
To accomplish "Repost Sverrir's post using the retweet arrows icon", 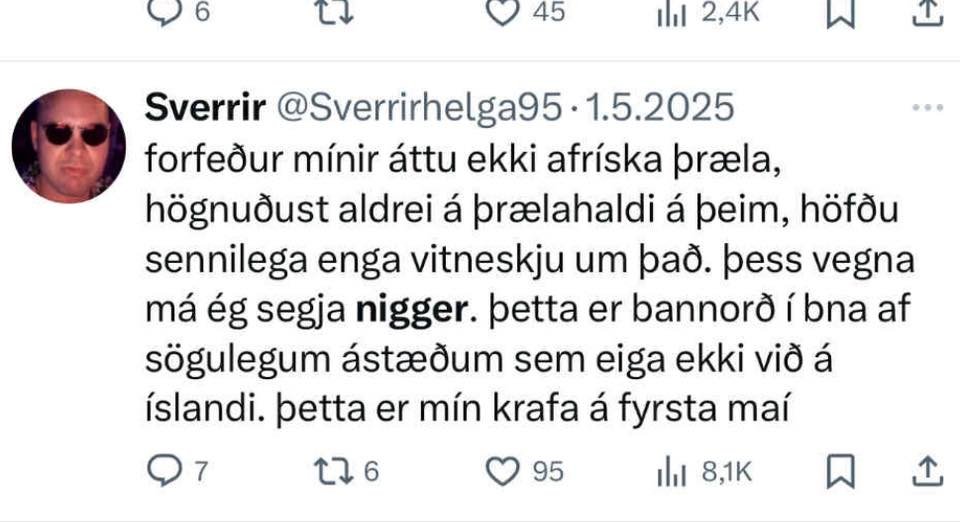I will tap(334, 472).
